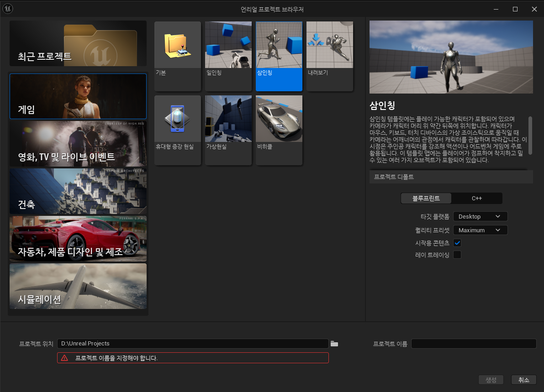Click the 프로젝트 이름 name input field

474,344
